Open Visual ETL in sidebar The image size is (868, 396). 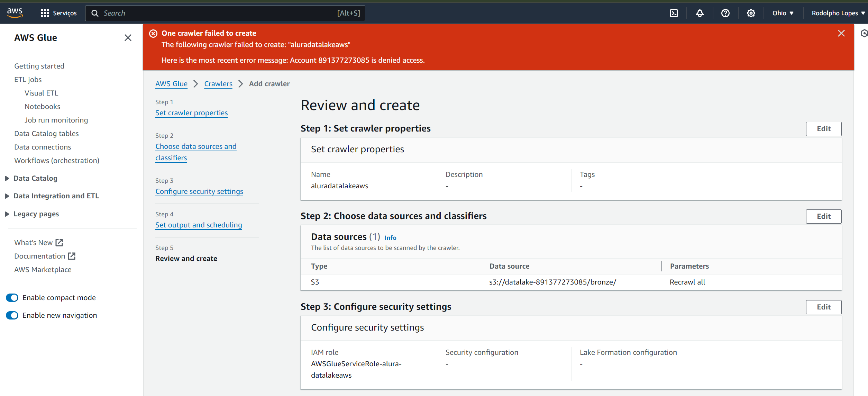[42, 93]
